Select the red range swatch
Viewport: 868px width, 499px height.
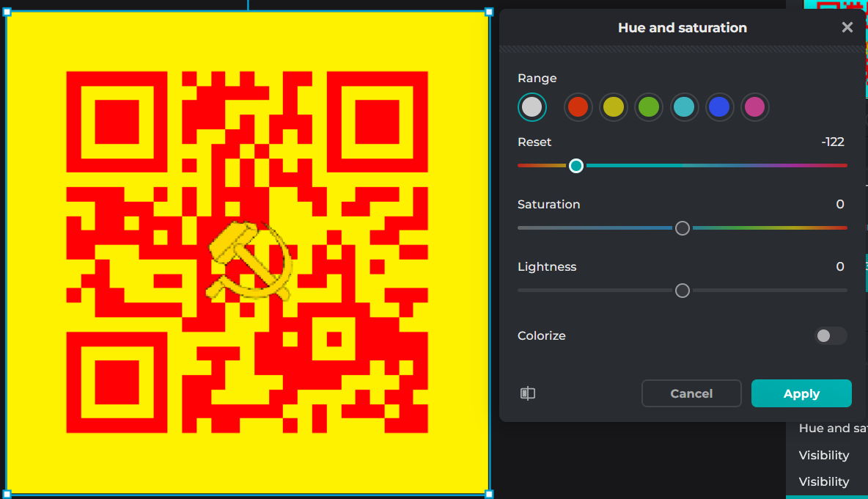click(578, 107)
